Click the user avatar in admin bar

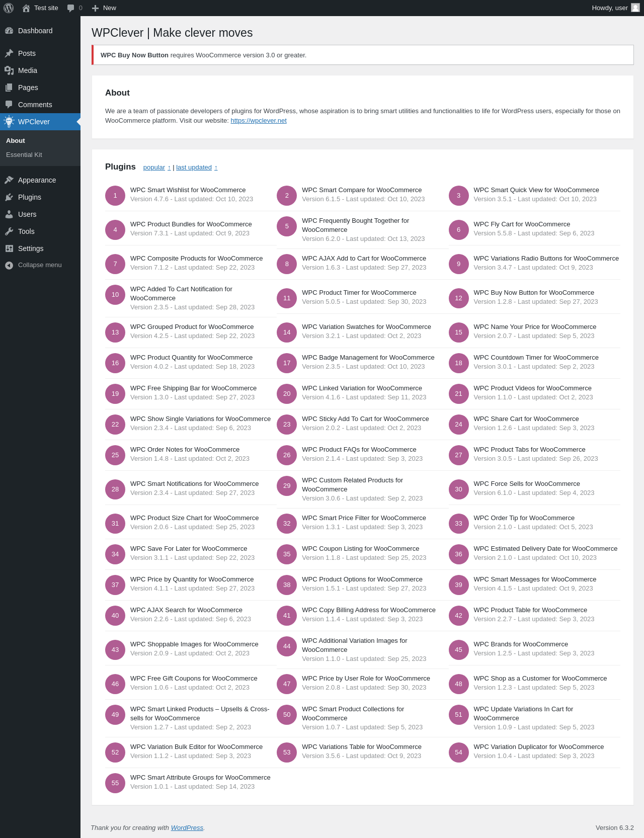(x=635, y=8)
